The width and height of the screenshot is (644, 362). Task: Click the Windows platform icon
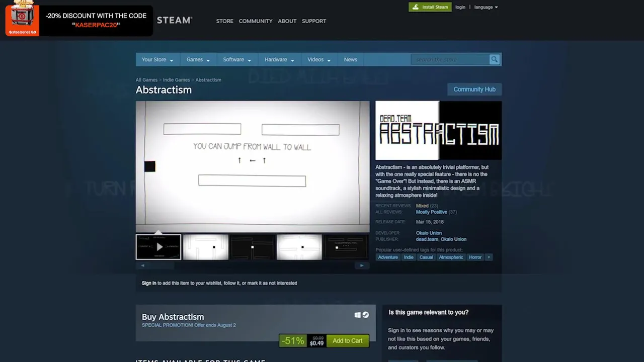coord(357,315)
